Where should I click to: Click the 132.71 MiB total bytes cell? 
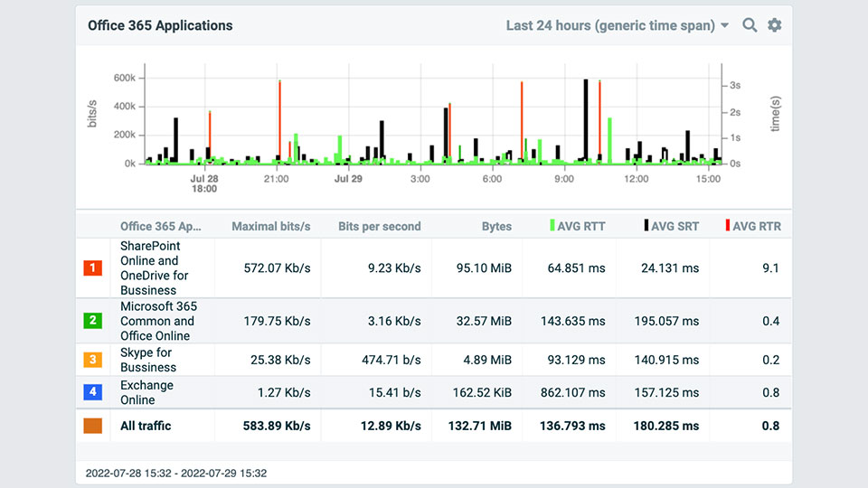(x=479, y=426)
